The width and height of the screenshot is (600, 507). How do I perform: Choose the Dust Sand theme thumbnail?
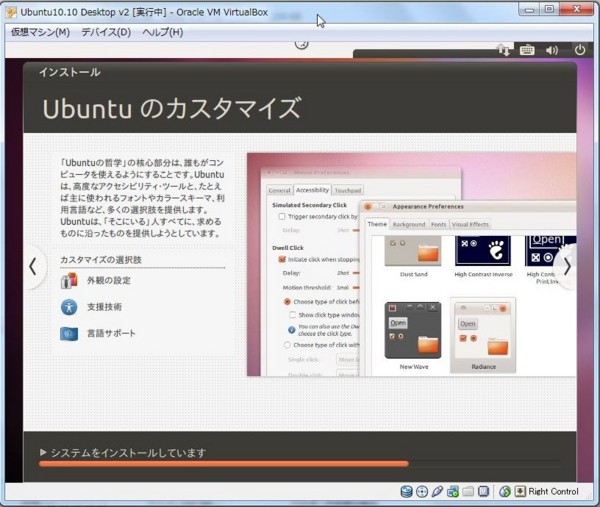pyautogui.click(x=413, y=251)
